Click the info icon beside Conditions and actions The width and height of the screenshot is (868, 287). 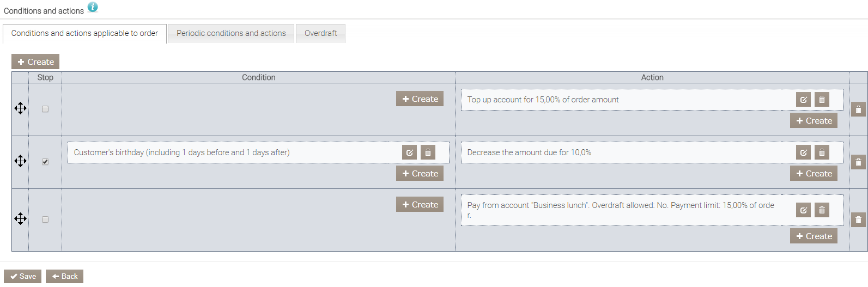pos(93,7)
